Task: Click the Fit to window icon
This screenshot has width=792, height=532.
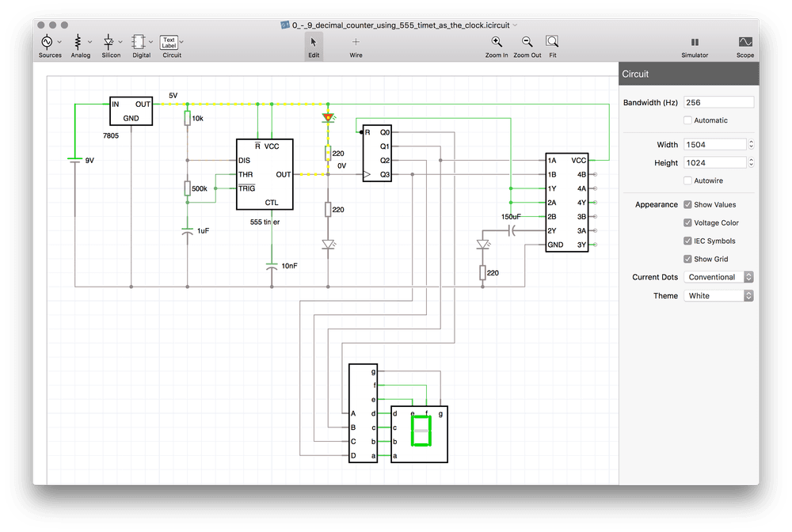Action: point(552,42)
